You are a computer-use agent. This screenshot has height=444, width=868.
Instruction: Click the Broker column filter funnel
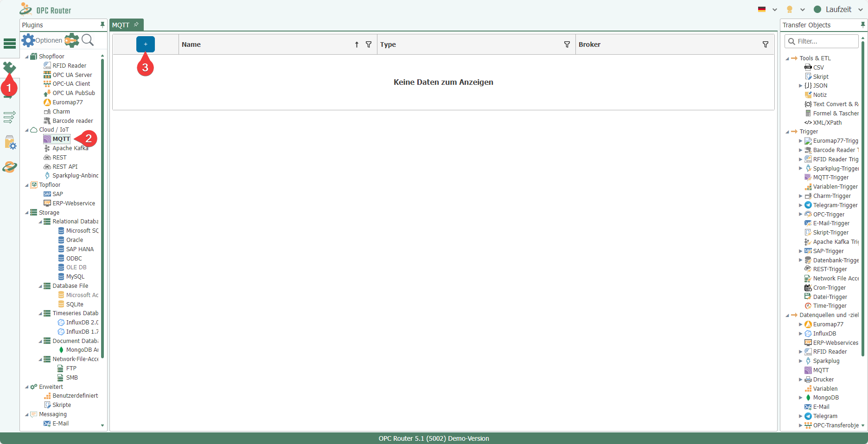click(766, 44)
